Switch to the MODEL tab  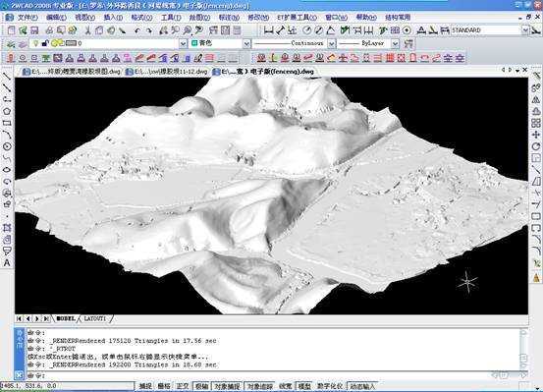point(66,318)
